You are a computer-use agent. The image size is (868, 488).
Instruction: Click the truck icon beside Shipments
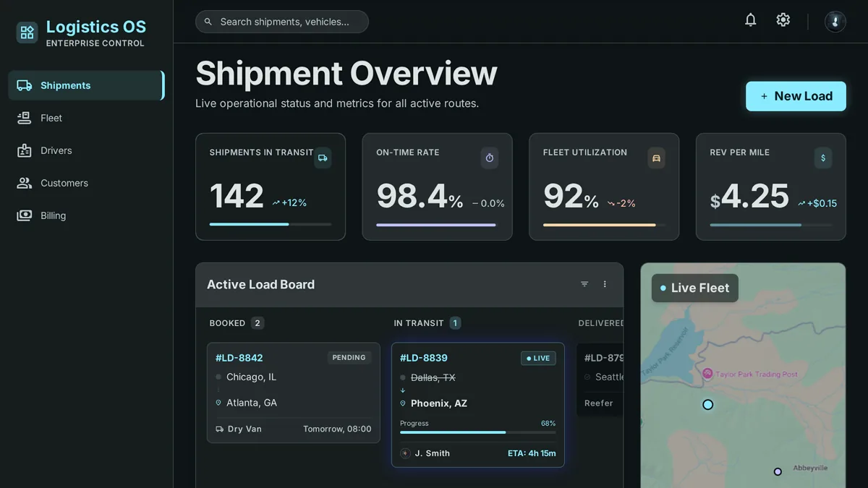coord(25,85)
